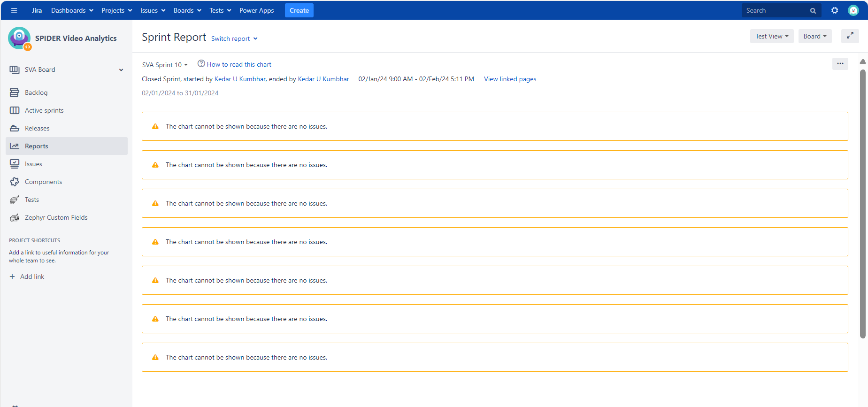868x407 pixels.
Task: Open the Tests dropdown in top bar
Action: pos(220,10)
